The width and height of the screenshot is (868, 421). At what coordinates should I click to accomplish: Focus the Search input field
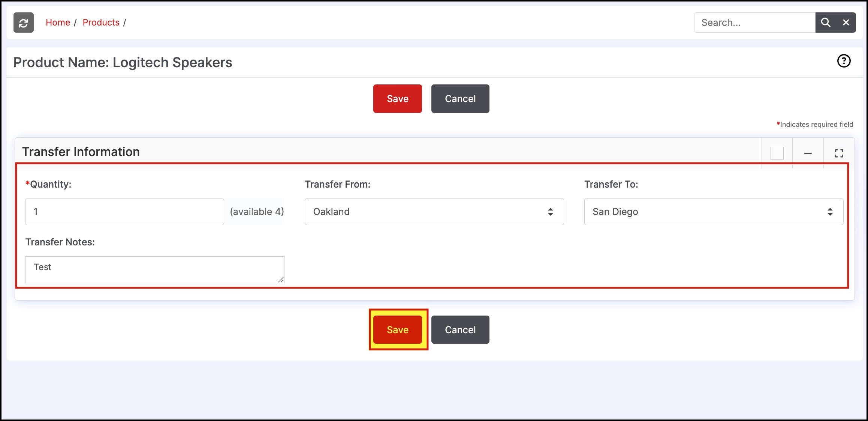(755, 23)
